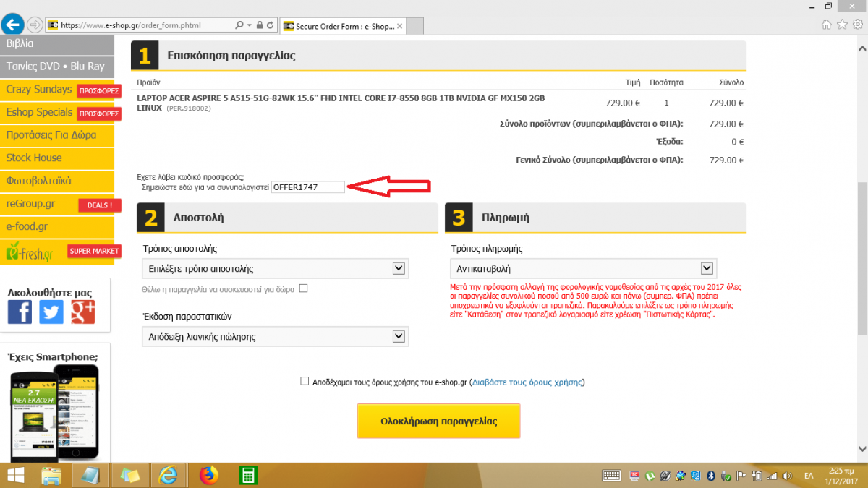The image size is (868, 488).
Task: Open the volume speaker tray icon
Action: [x=787, y=475]
